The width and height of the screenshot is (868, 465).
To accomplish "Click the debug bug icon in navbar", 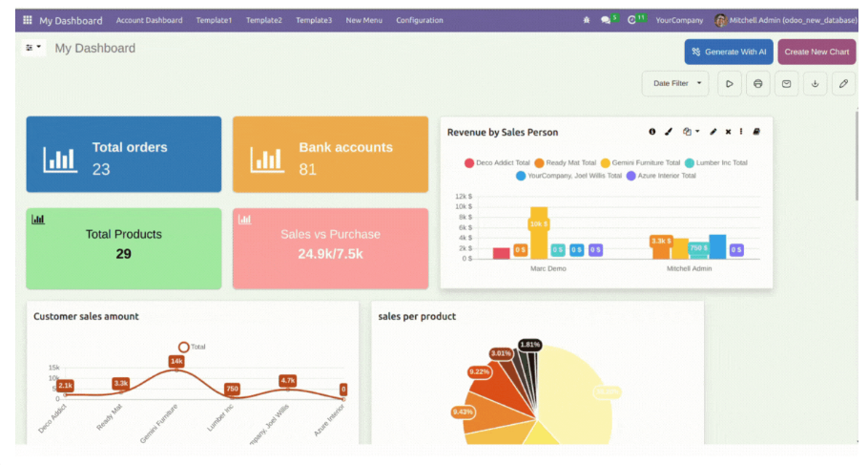I will pyautogui.click(x=587, y=20).
